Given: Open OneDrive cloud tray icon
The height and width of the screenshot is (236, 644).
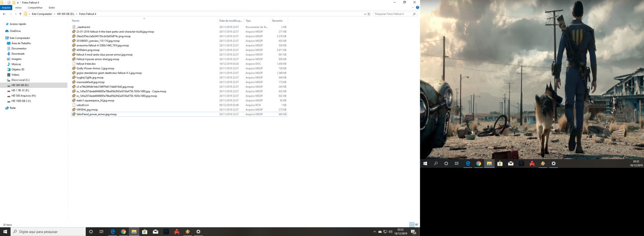Looking at the screenshot, I should [x=380, y=232].
